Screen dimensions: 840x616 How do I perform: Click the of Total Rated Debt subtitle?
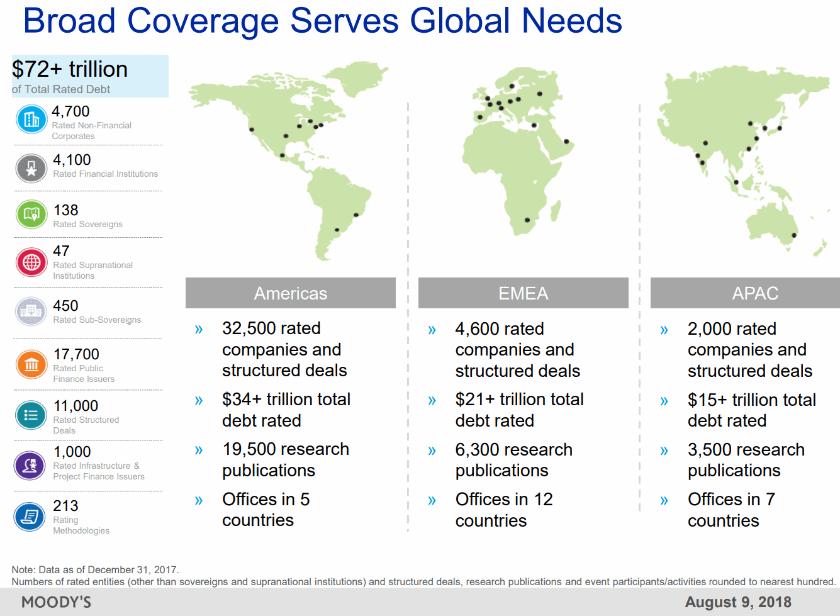[x=61, y=89]
